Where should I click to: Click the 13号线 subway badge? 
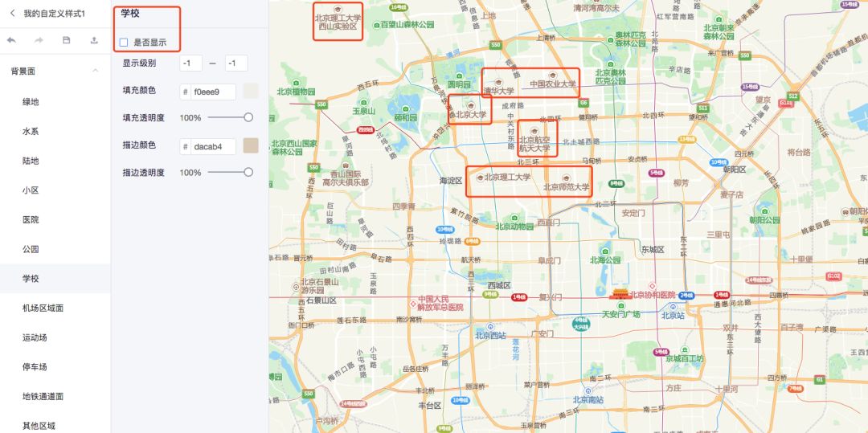[686, 139]
